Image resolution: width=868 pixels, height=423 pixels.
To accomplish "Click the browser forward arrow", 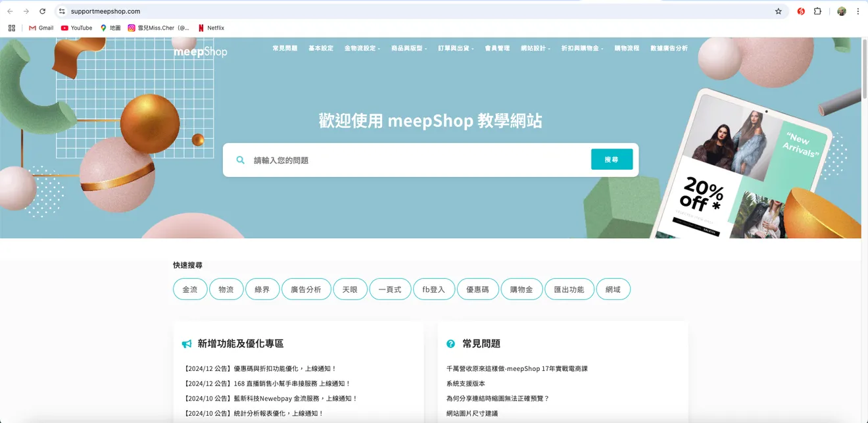I will 26,11.
